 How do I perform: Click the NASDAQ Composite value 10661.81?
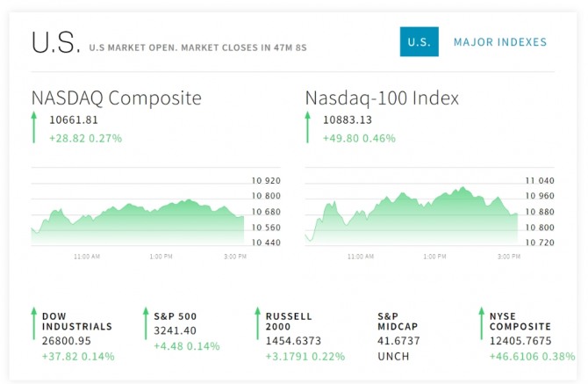coord(74,120)
